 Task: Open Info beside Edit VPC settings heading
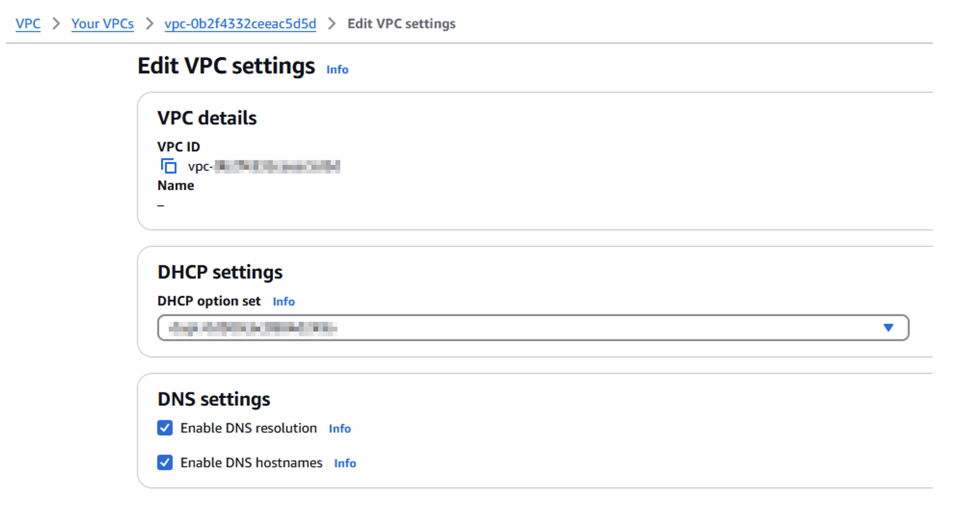point(337,69)
